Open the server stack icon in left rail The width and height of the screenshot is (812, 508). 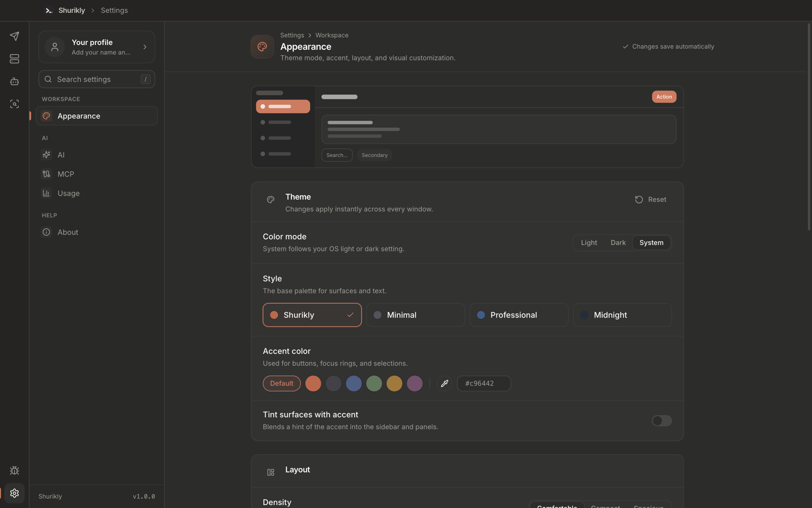pyautogui.click(x=14, y=59)
